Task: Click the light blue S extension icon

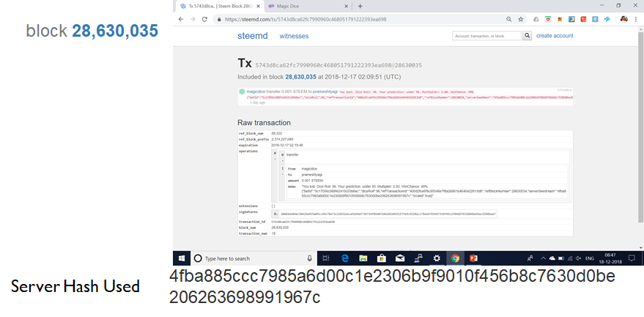Action: [x=595, y=19]
